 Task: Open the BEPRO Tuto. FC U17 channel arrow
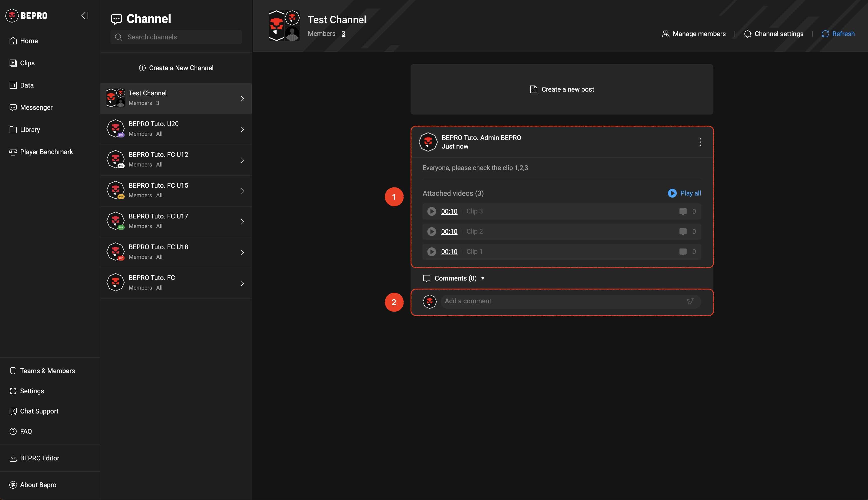[242, 222]
